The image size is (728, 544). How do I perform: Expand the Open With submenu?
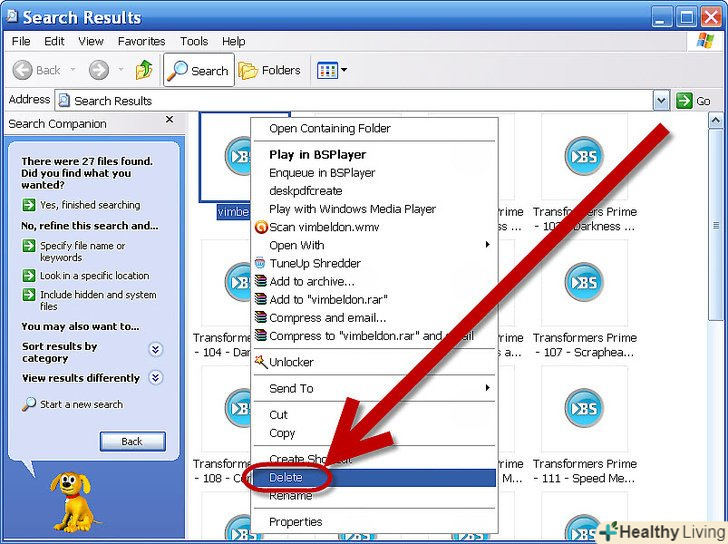tap(374, 245)
